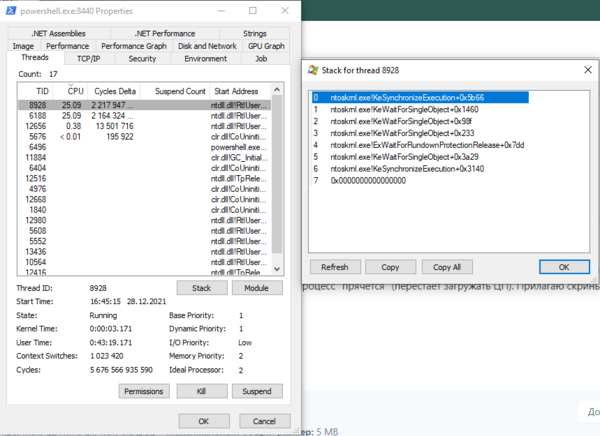Viewport: 600px width, 436px height.
Task: Switch to the Job tab
Action: 261,59
